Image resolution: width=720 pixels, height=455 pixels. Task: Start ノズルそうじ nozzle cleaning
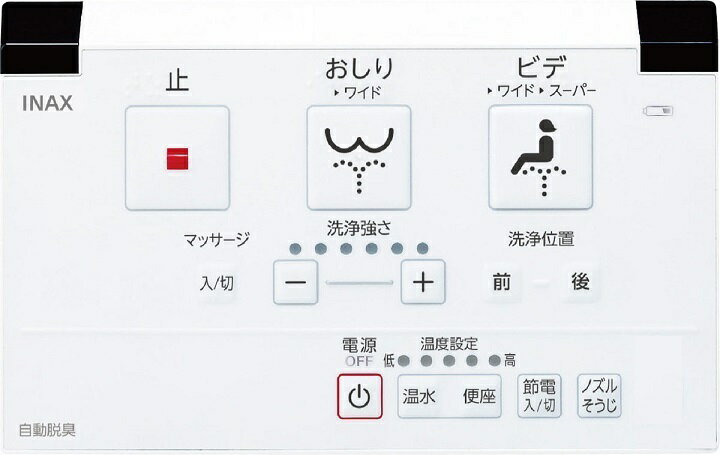pyautogui.click(x=599, y=395)
